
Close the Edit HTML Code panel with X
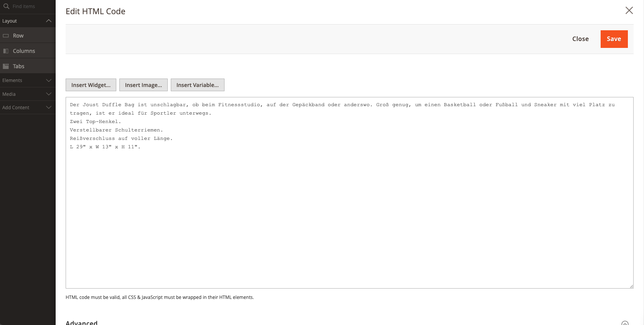tap(629, 10)
